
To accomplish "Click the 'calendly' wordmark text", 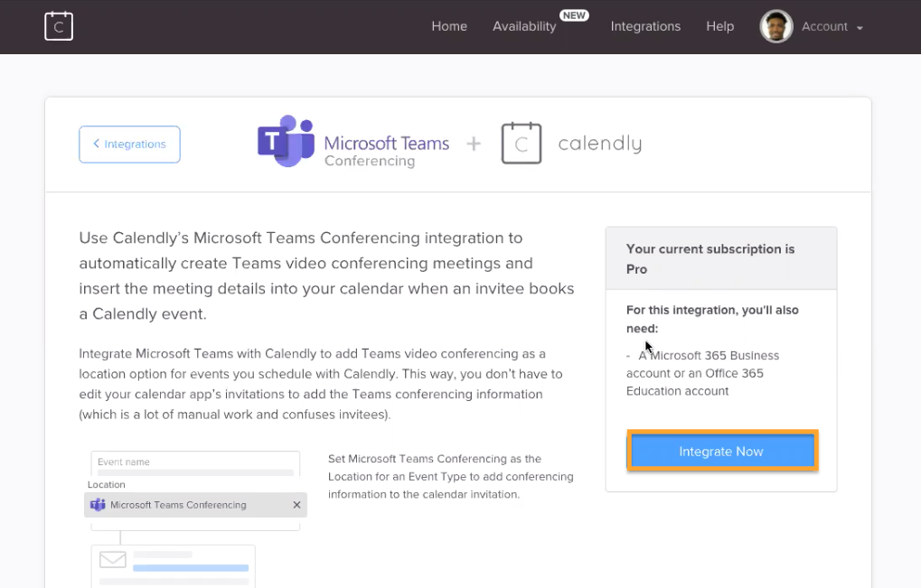I will (600, 144).
